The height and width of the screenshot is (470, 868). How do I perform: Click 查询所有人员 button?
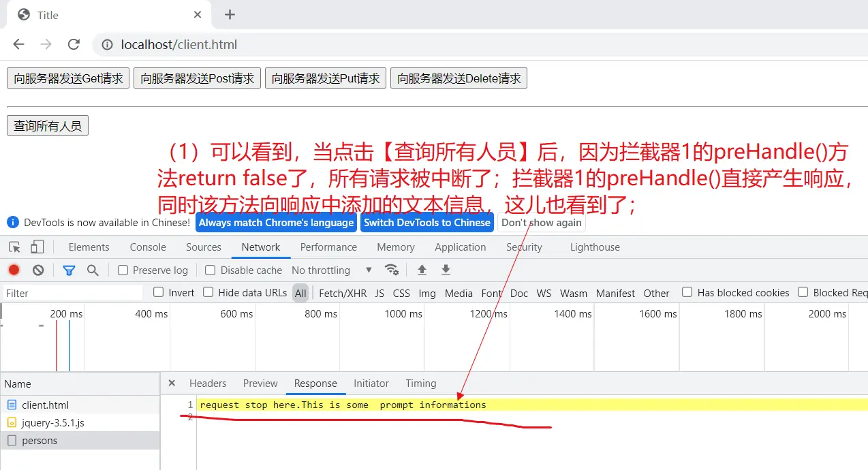click(48, 126)
